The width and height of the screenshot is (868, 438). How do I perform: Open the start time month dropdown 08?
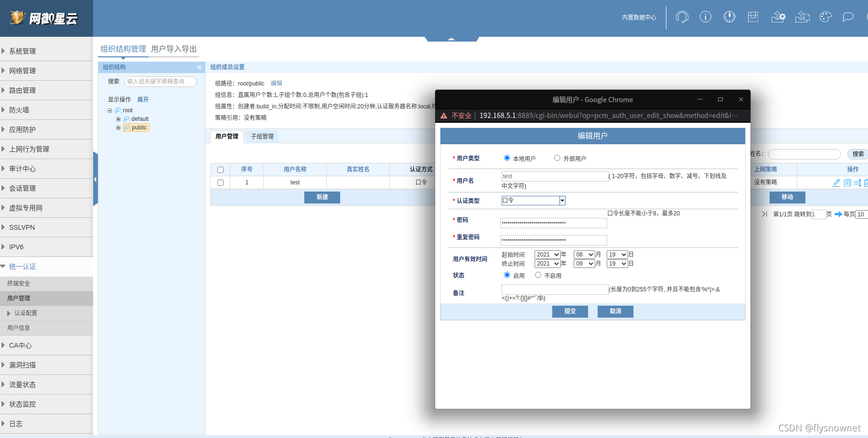tap(584, 255)
